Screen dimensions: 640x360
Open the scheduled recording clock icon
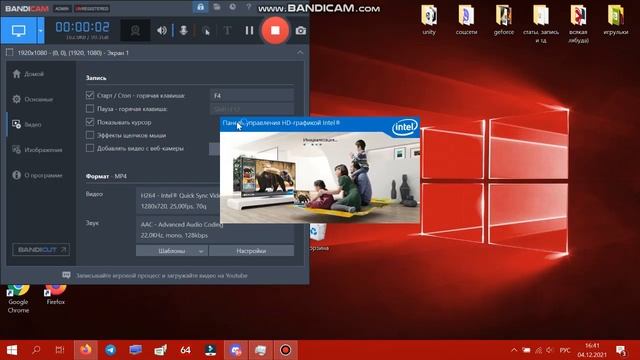point(232,7)
